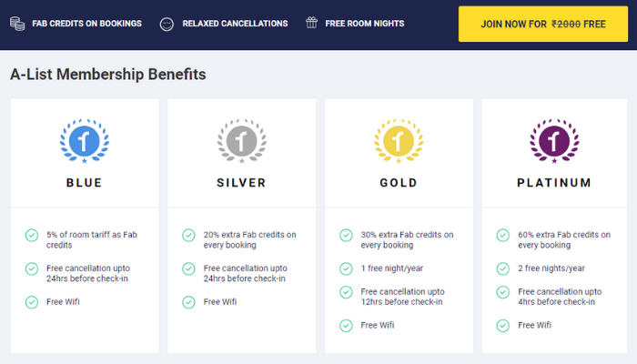Click the Fab Credits on Bookings label
This screenshot has height=364, width=637.
86,23
